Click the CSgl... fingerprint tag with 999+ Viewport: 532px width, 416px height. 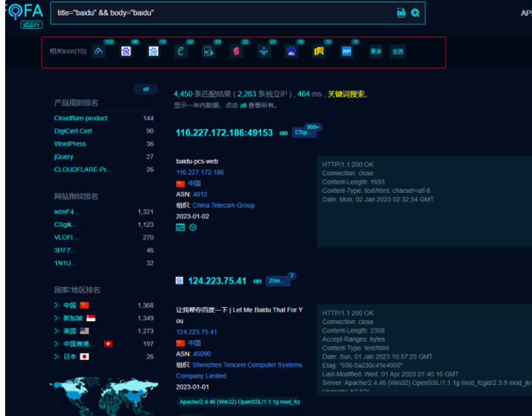pos(304,133)
